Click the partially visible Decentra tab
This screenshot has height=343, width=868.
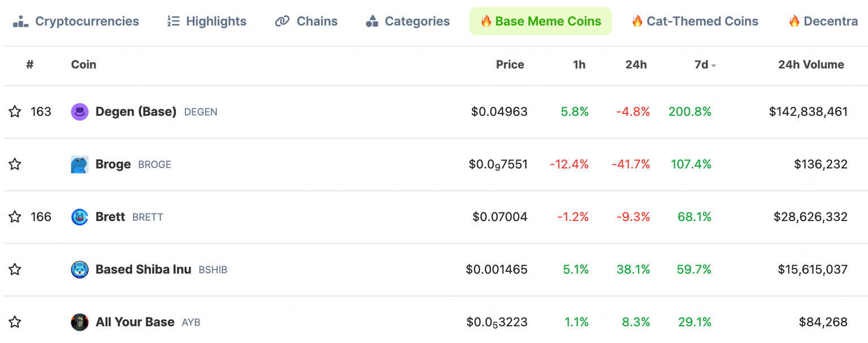point(824,21)
